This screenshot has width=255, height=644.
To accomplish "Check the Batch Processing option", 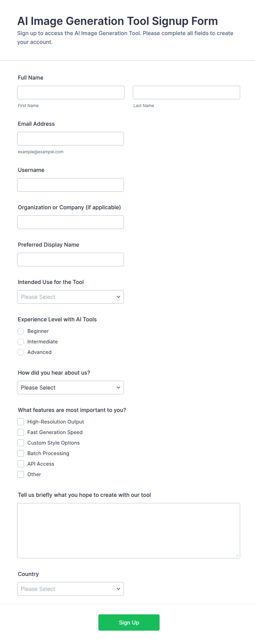I will coord(21,453).
